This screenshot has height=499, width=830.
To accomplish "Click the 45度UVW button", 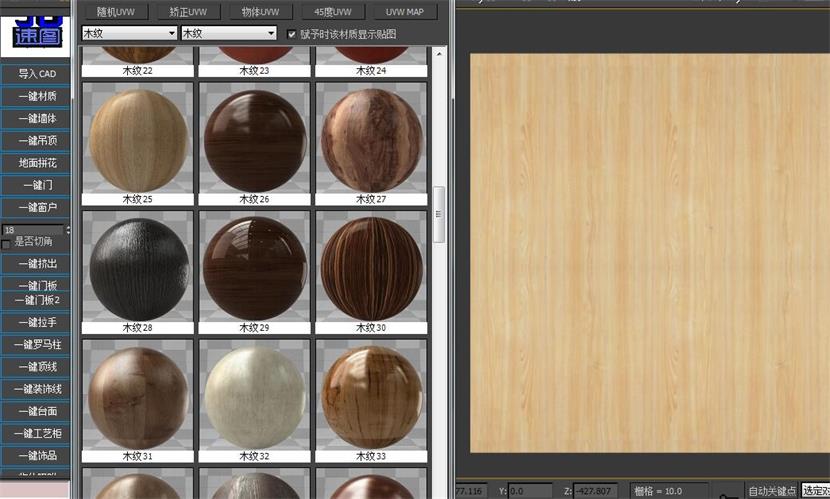I will (x=332, y=12).
